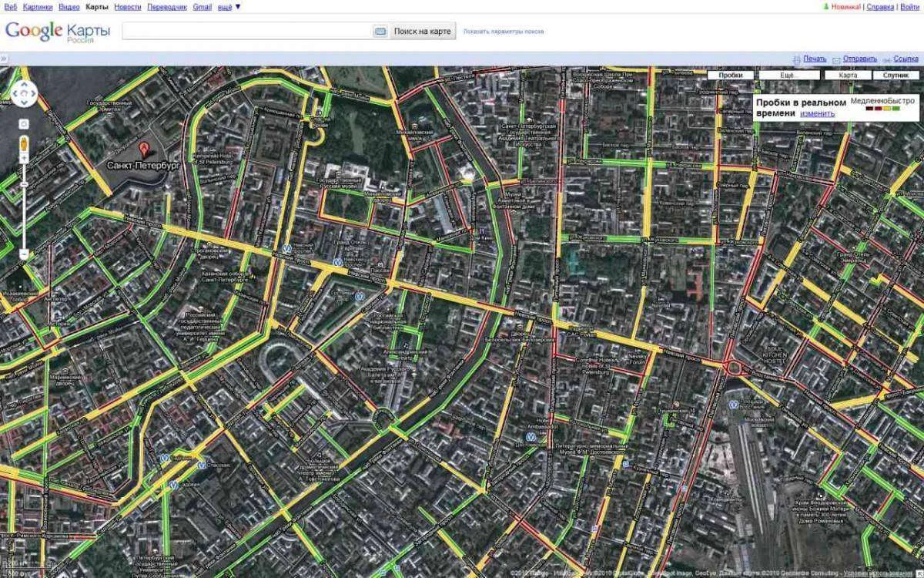This screenshot has width=924, height=578.
Task: Select the orange Street View pegman
Action: [x=24, y=143]
